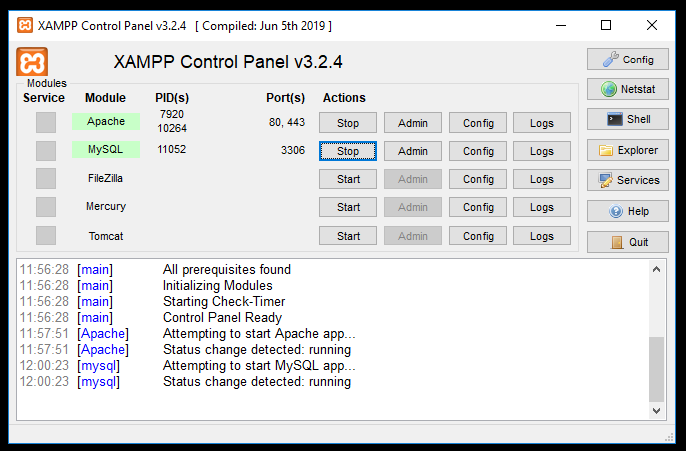The image size is (686, 451).
Task: View the Mercury Logs
Action: click(542, 207)
